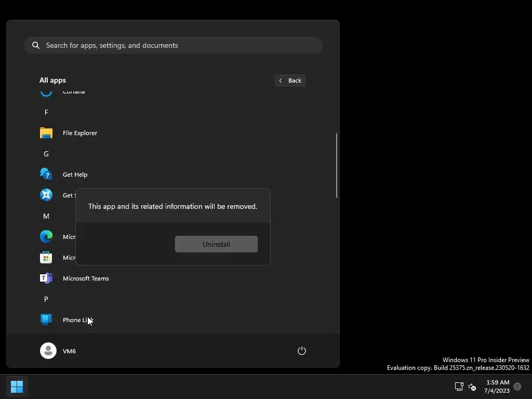Open the Microsoft Store icon
532x399 pixels.
pyautogui.click(x=46, y=258)
